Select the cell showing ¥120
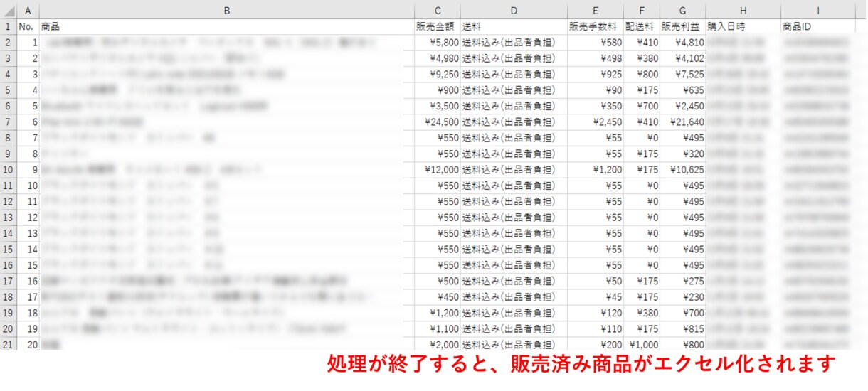Image resolution: width=868 pixels, height=391 pixels. coord(596,313)
